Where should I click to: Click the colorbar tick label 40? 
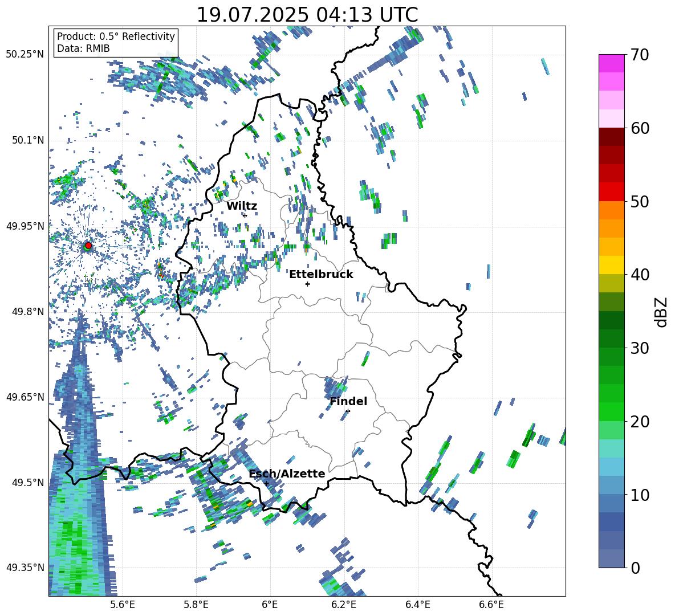point(640,275)
